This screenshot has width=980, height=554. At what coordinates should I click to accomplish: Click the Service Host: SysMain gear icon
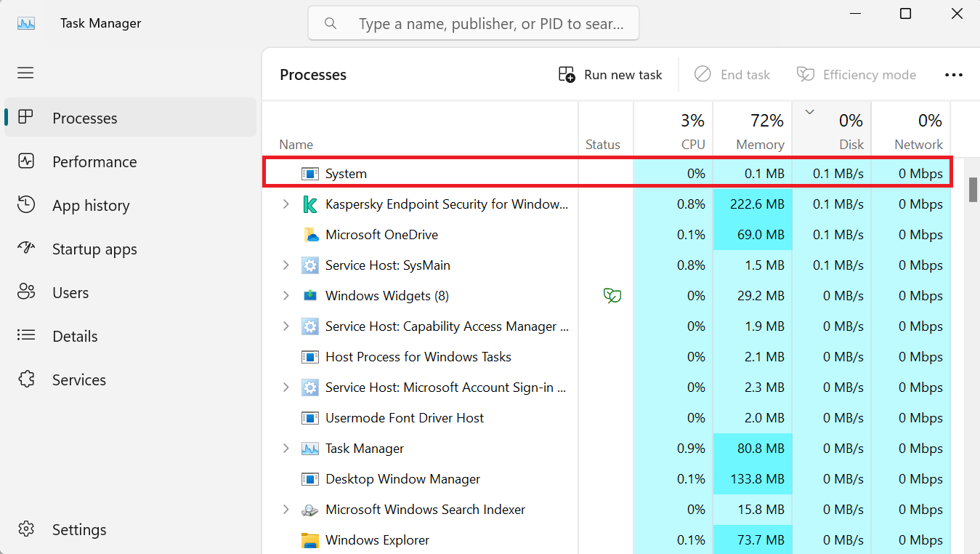tap(310, 265)
